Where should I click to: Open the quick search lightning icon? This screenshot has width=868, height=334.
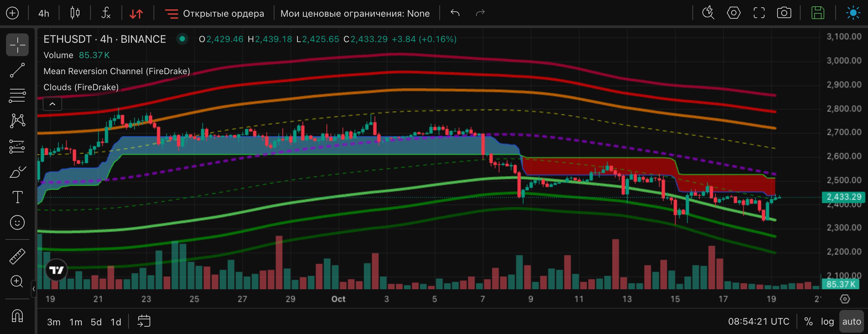click(x=708, y=13)
